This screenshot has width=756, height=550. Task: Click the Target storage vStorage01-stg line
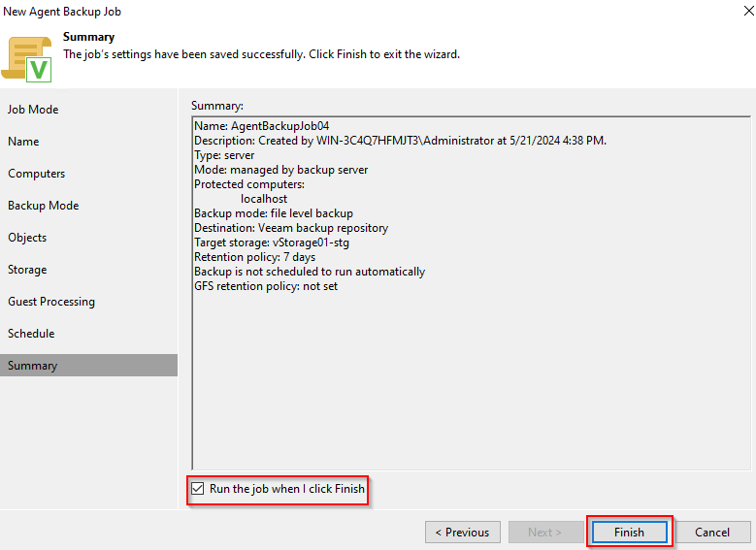[x=271, y=243]
